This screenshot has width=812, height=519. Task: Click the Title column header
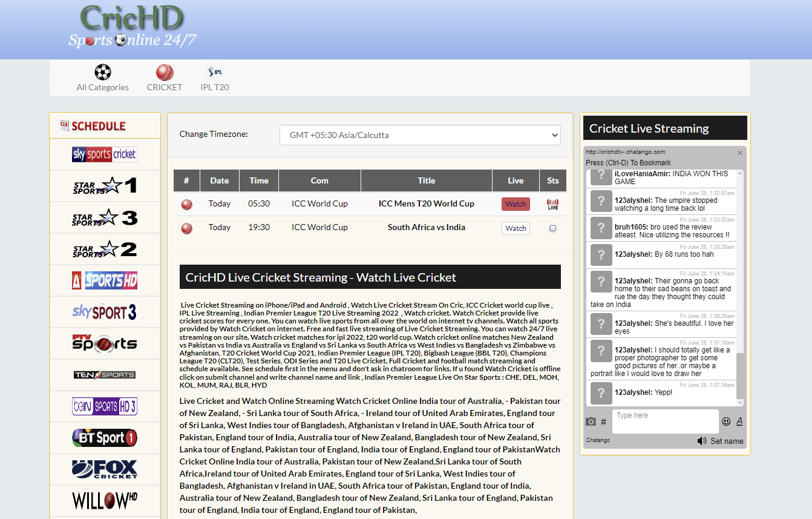click(x=427, y=180)
